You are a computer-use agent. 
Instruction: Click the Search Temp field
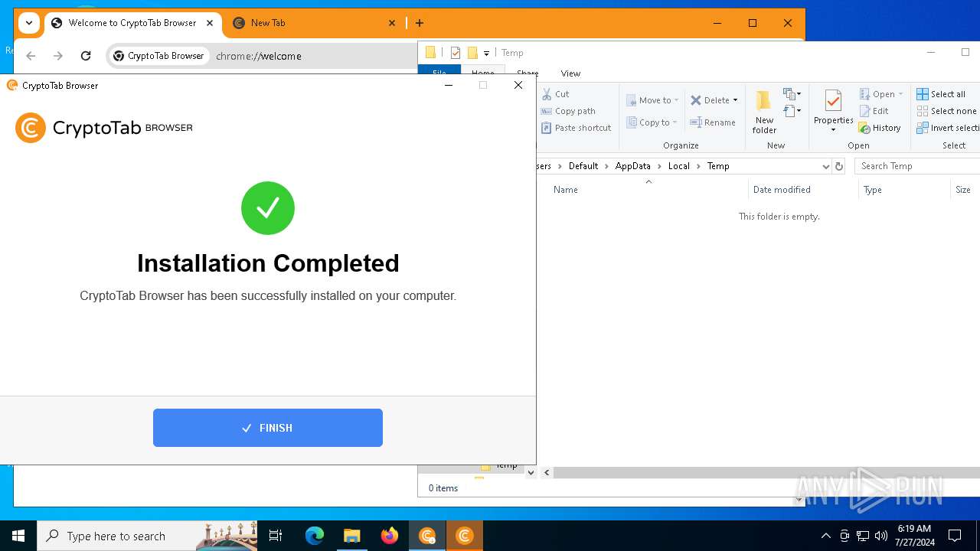pos(917,166)
